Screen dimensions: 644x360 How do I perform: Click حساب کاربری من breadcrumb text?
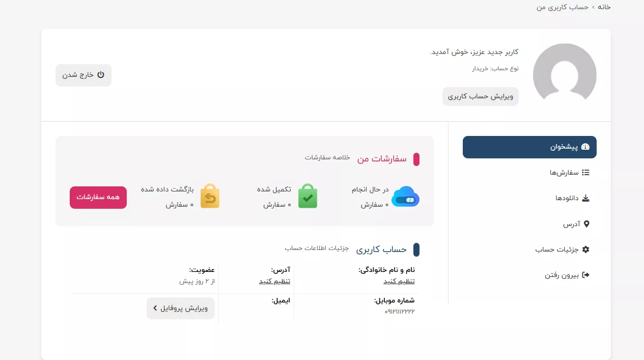click(563, 7)
